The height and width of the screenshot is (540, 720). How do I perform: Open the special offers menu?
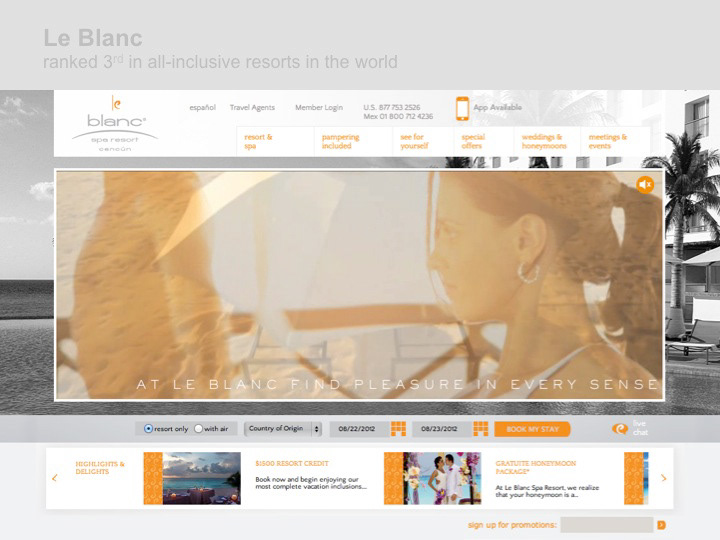(x=473, y=141)
